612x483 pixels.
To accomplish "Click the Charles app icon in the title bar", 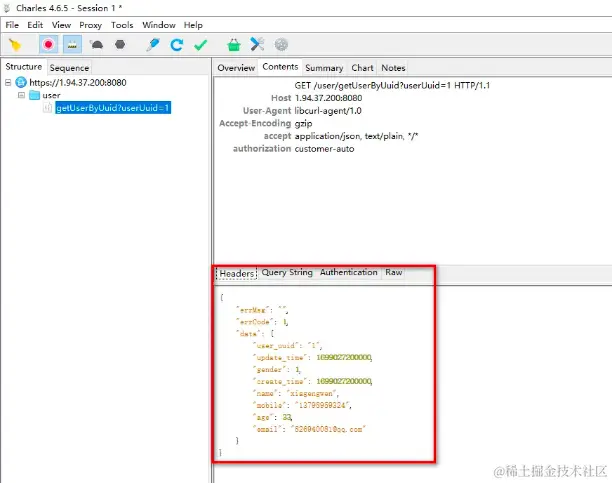I will click(x=7, y=8).
